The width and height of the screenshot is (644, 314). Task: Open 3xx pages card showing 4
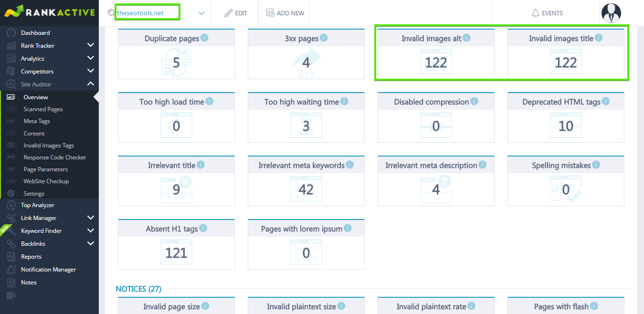coord(306,54)
